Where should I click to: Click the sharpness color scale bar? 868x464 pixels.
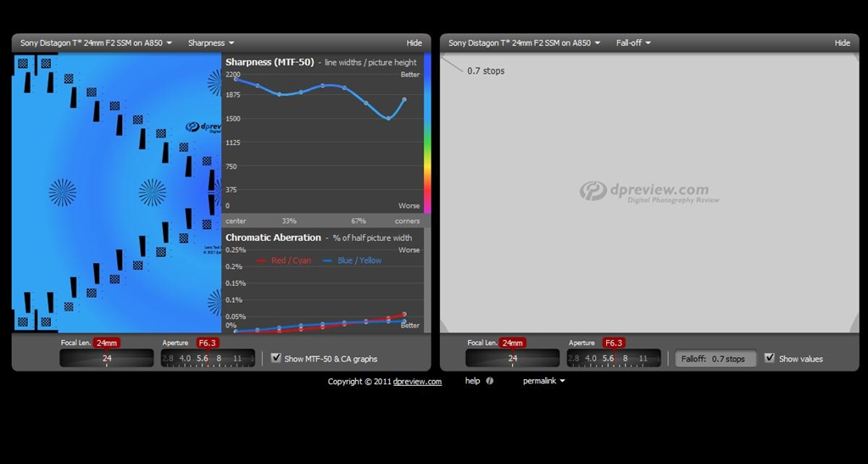pyautogui.click(x=427, y=133)
